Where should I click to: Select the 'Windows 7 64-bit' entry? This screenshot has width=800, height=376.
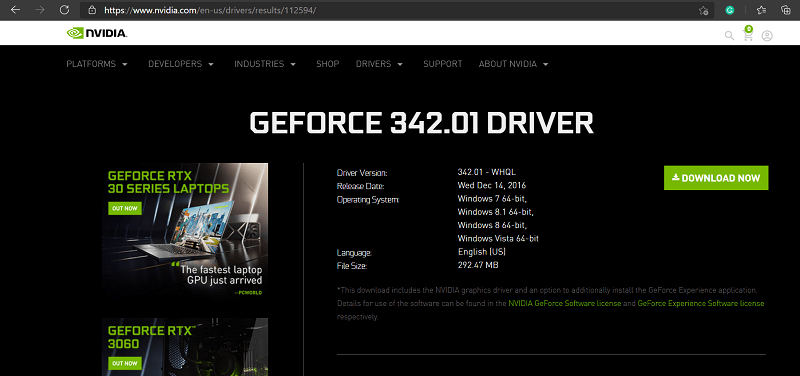pos(492,198)
